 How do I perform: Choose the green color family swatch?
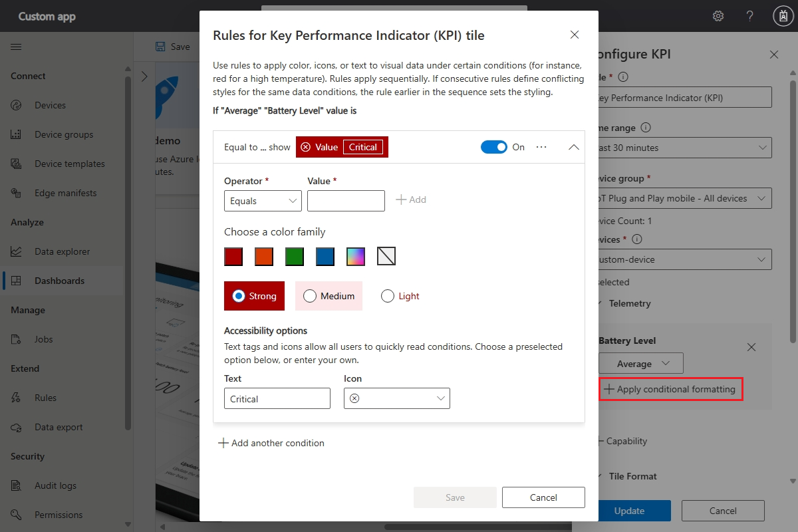[295, 256]
